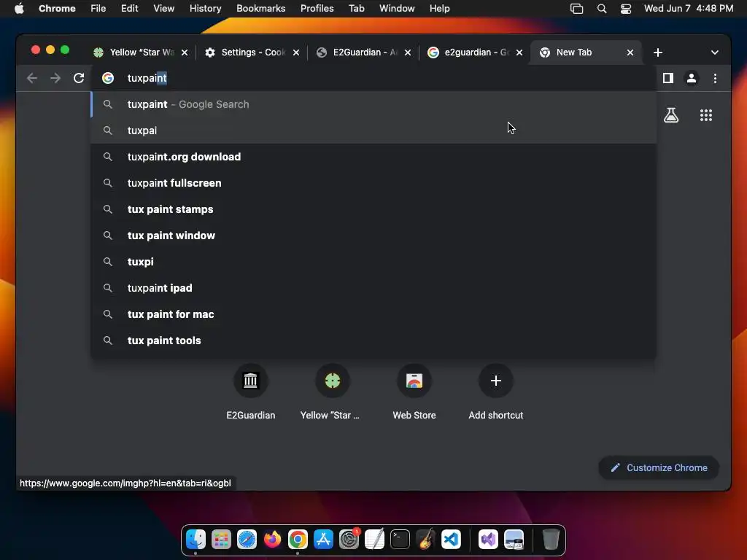Go forward with the forward arrow

[x=55, y=78]
